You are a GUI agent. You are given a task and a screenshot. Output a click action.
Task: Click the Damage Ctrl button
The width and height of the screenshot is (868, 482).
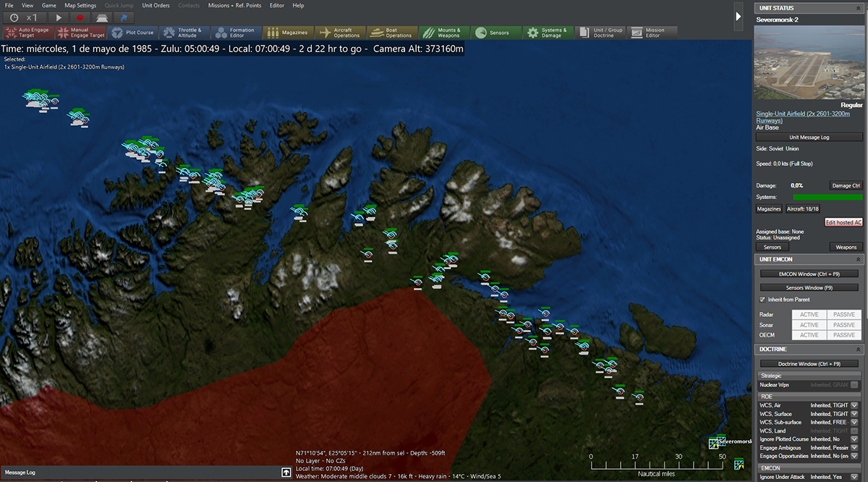click(x=846, y=186)
